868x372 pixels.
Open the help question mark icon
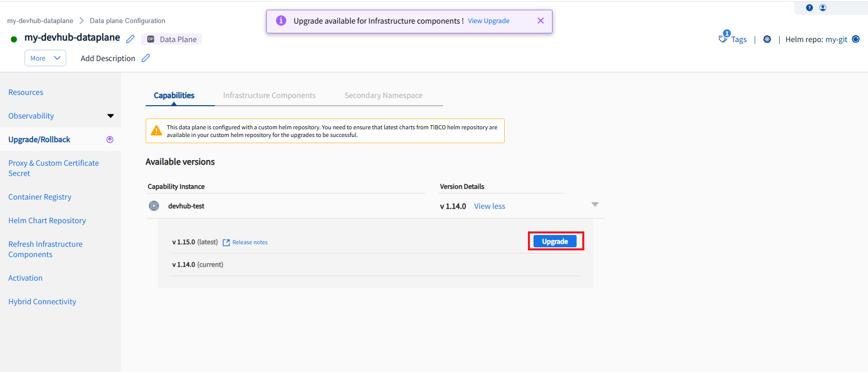click(810, 8)
